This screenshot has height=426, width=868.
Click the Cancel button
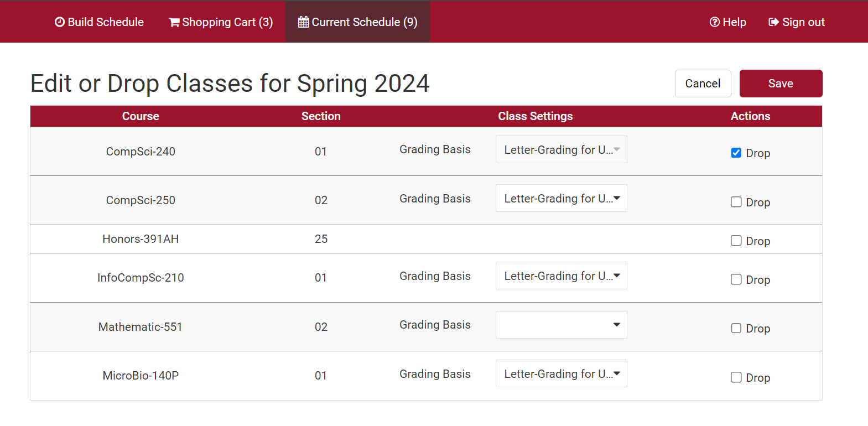[703, 84]
